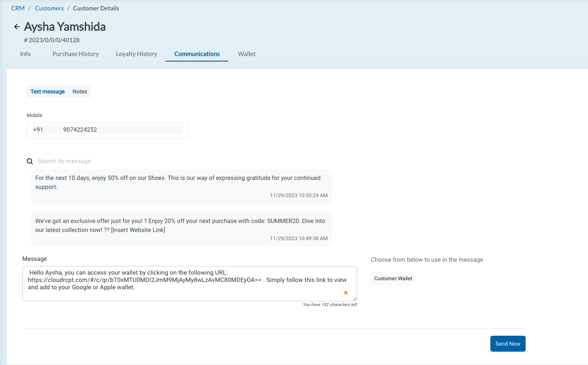Click the back arrow beside Aysha Yamshida
Image resolution: width=588 pixels, height=365 pixels.
(x=17, y=27)
